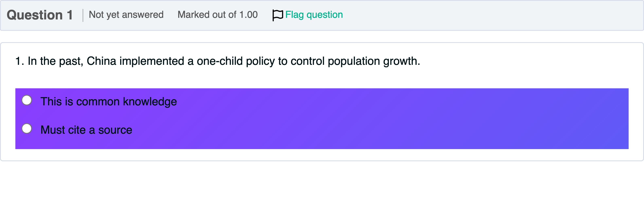This screenshot has height=205, width=644.
Task: Click the Flag question link text
Action: 314,15
